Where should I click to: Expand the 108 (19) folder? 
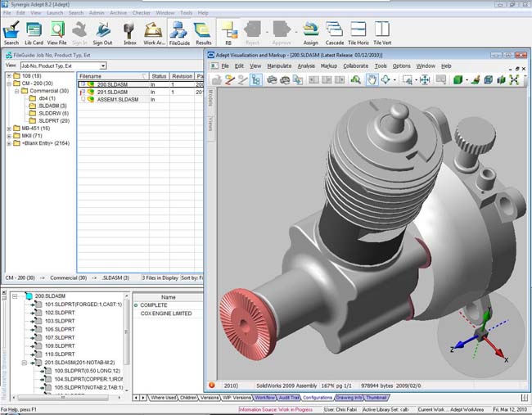click(x=9, y=75)
